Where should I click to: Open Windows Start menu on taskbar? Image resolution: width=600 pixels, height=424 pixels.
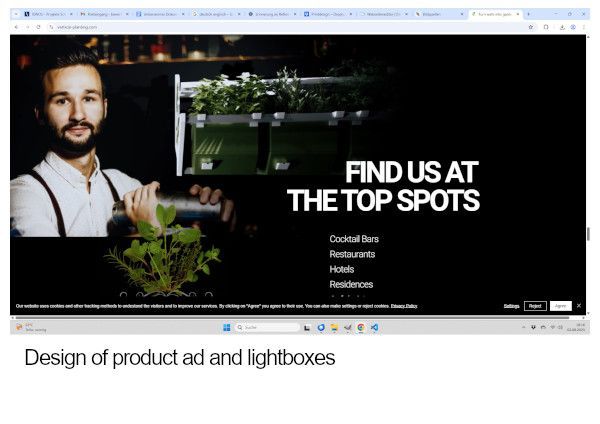227,328
